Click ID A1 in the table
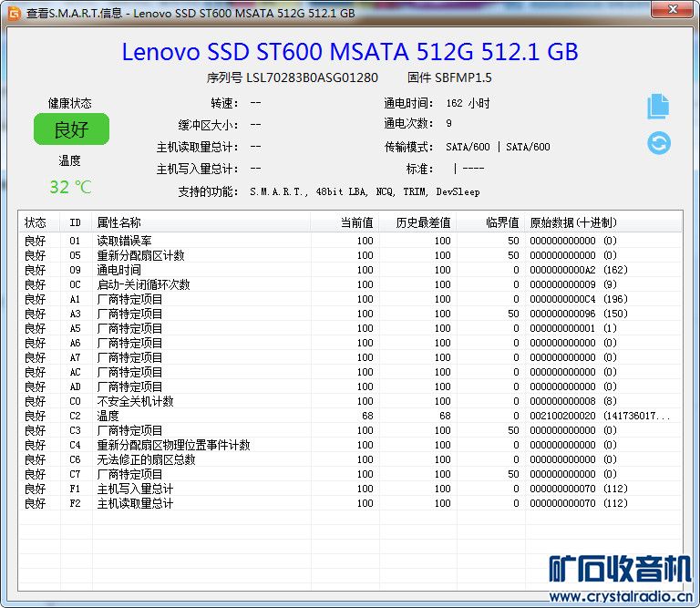Viewport: 700px width, 608px height. click(x=75, y=299)
